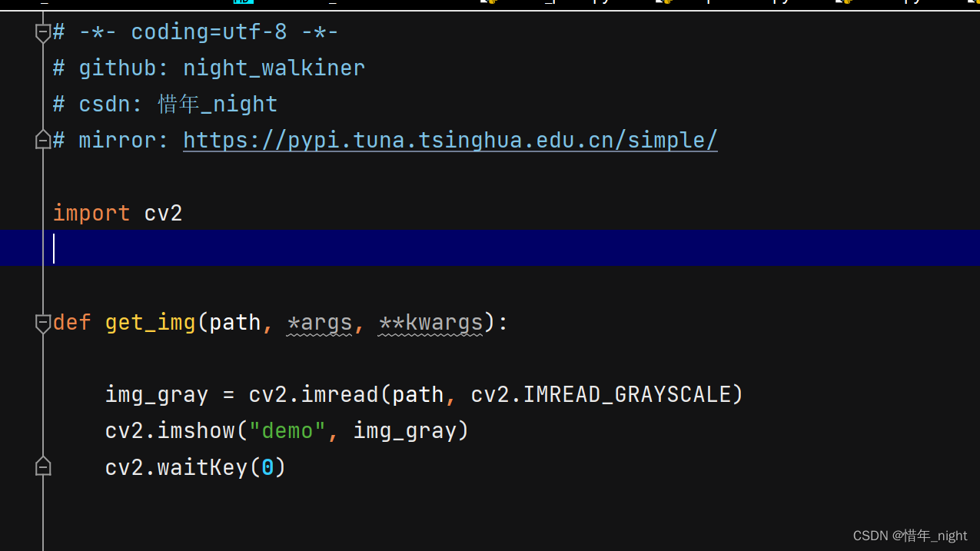Click the fold arrow beside the mirror comment
Viewport: 980px width, 551px height.
[x=43, y=139]
